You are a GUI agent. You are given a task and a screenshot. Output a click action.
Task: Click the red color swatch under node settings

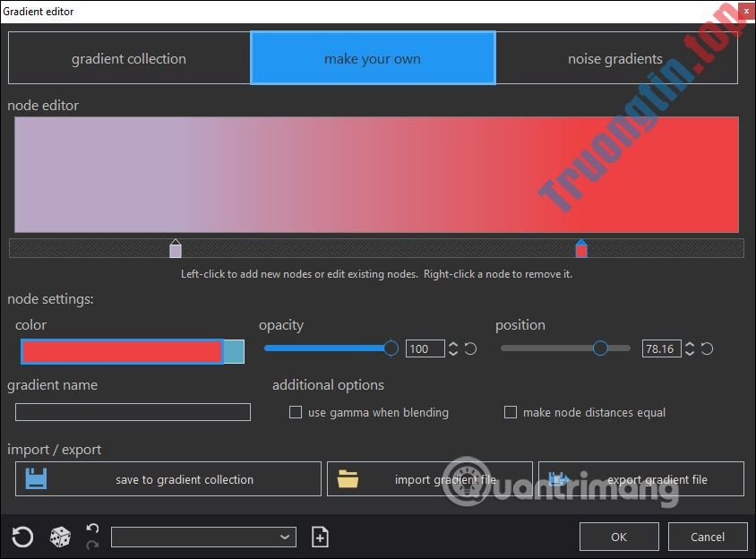[x=121, y=351]
